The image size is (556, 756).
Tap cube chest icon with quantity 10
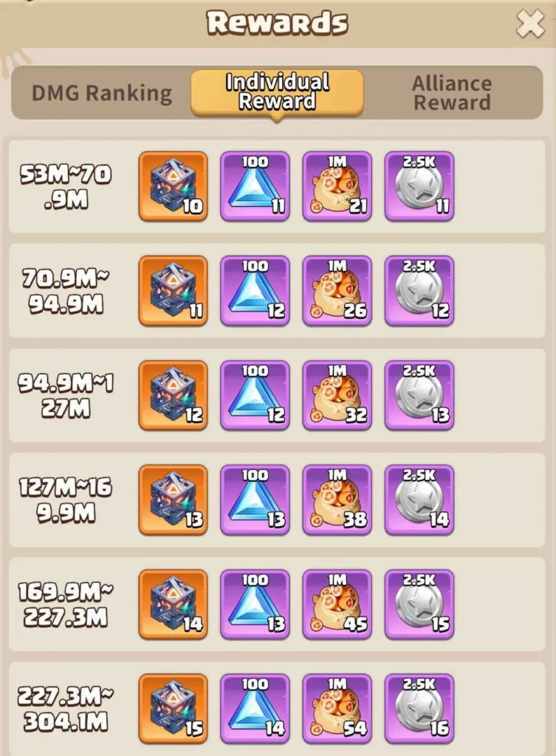tap(174, 187)
